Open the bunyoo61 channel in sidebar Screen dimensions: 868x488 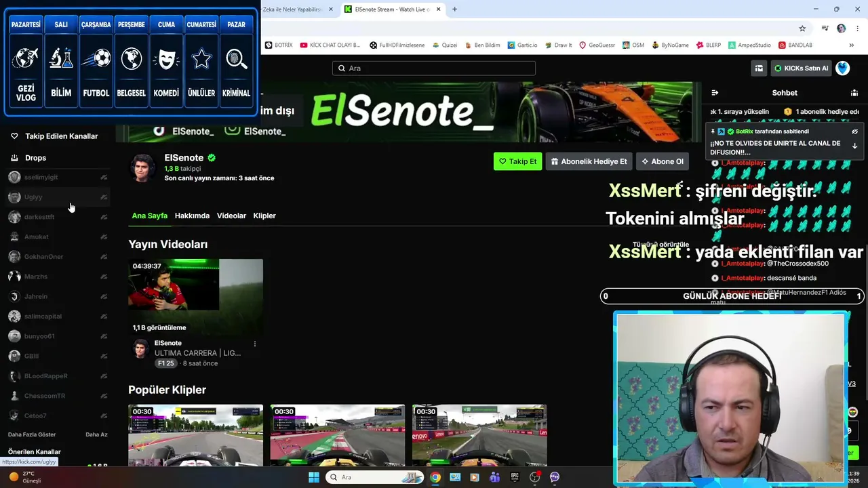58,336
